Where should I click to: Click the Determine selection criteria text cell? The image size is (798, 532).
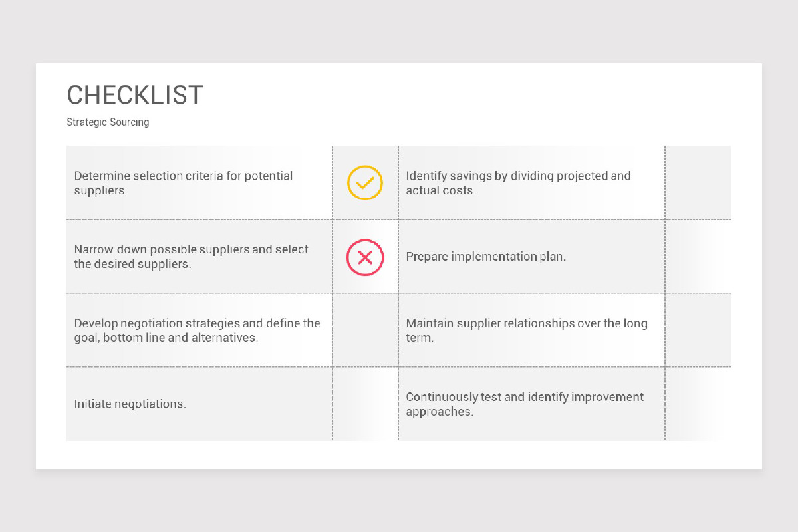[199, 183]
